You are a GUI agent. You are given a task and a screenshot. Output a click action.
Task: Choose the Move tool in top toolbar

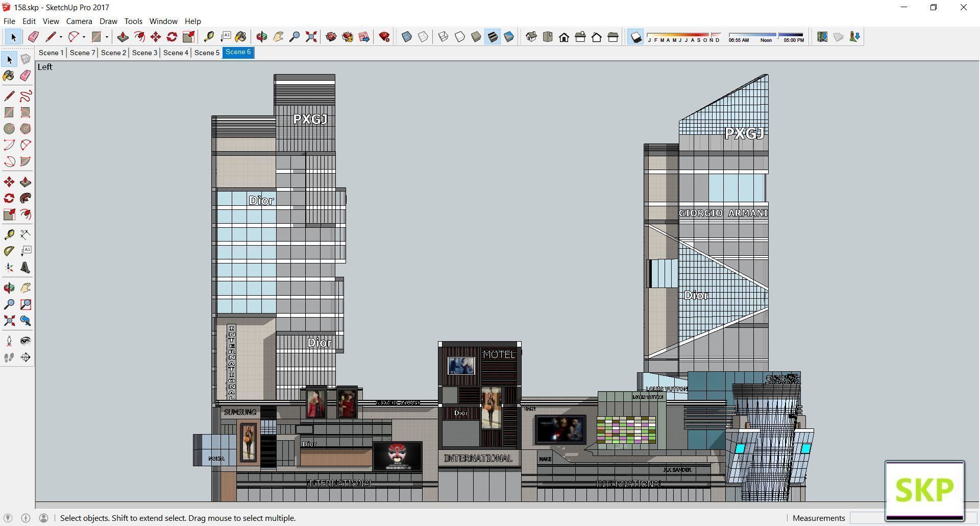tap(156, 37)
